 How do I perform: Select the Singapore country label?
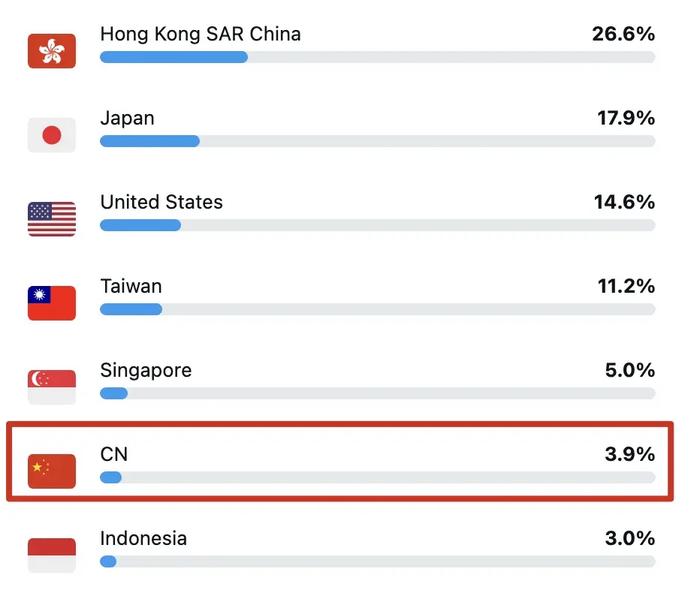[146, 371]
